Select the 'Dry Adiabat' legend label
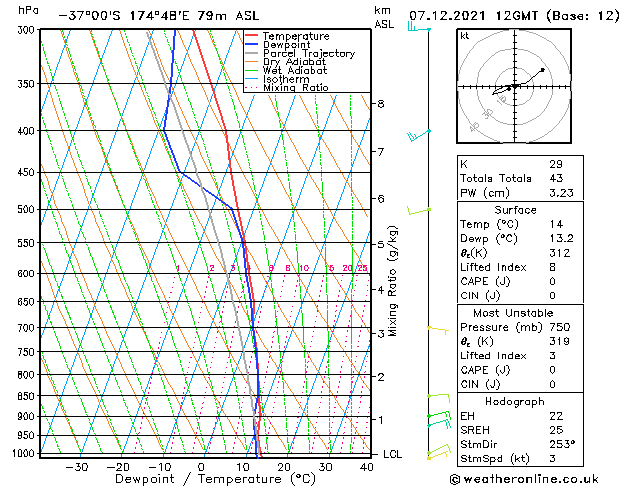The height and width of the screenshot is (486, 629). click(x=294, y=62)
